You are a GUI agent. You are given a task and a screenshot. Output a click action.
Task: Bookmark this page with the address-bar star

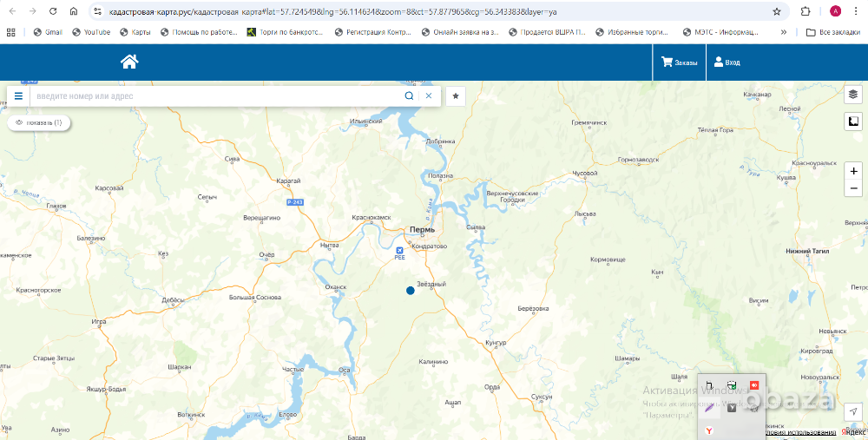777,12
